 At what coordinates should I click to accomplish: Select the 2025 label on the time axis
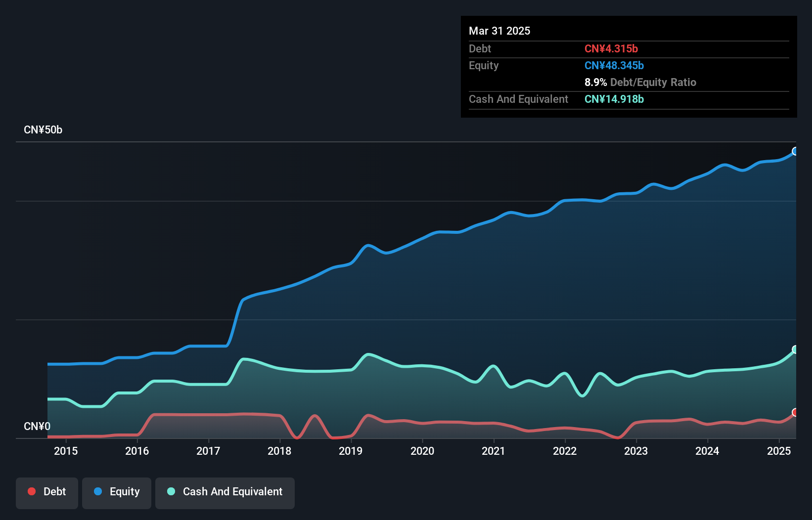[x=779, y=451]
